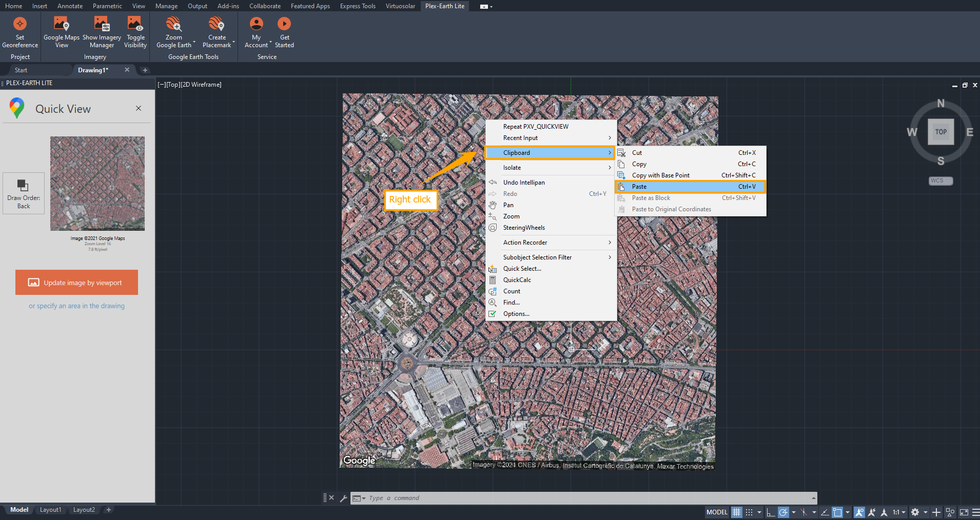980x520 pixels.
Task: Expand the Recent Input submenu
Action: click(x=551, y=138)
